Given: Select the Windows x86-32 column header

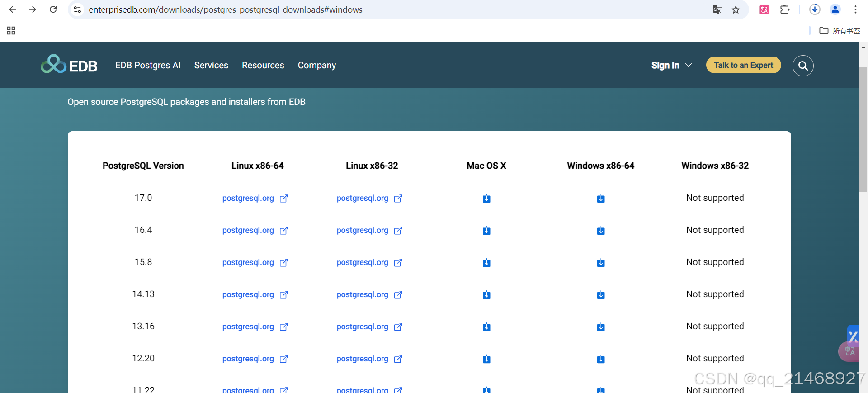Looking at the screenshot, I should 715,166.
